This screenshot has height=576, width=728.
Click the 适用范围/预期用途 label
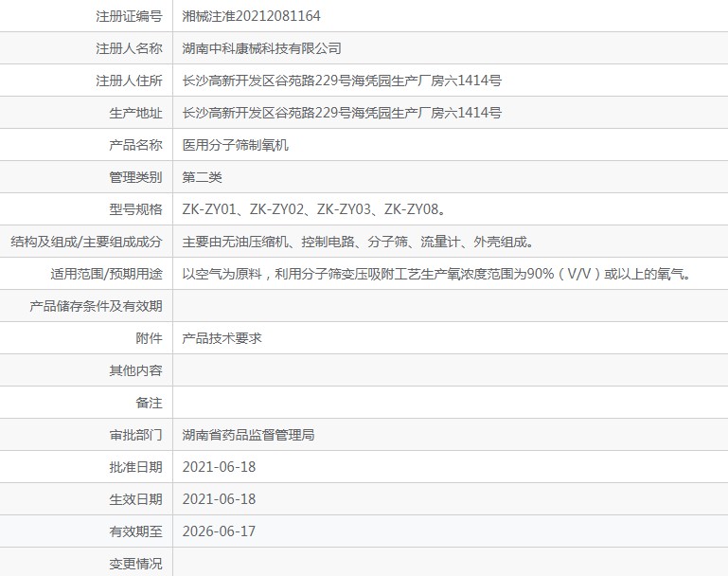click(x=106, y=274)
